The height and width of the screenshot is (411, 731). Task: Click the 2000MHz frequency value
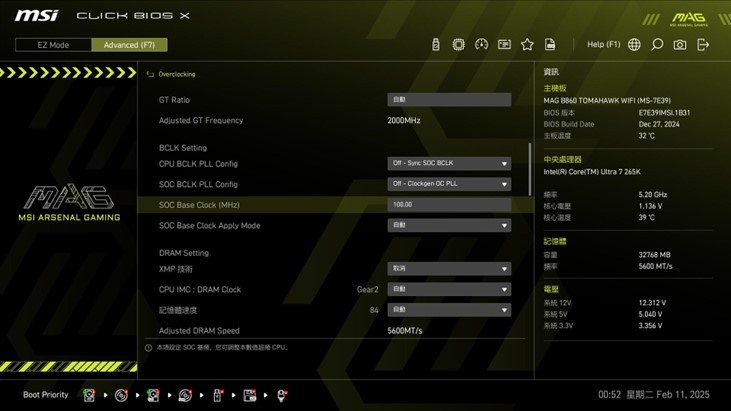404,120
